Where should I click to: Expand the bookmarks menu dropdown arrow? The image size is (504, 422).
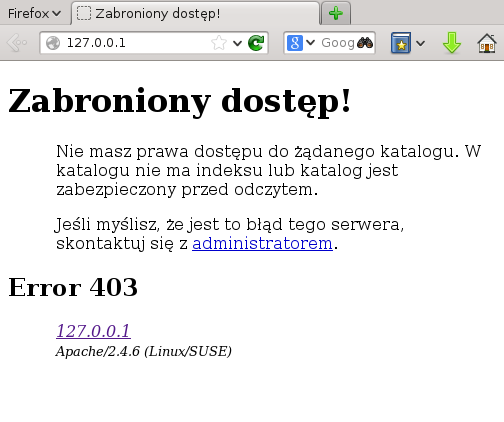[x=421, y=43]
